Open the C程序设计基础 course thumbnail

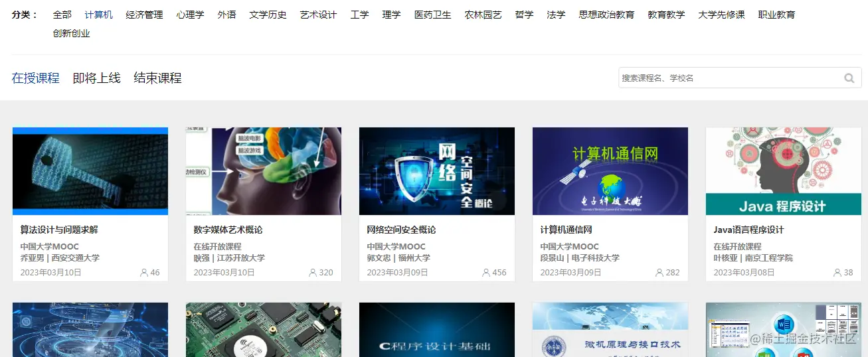pyautogui.click(x=437, y=330)
